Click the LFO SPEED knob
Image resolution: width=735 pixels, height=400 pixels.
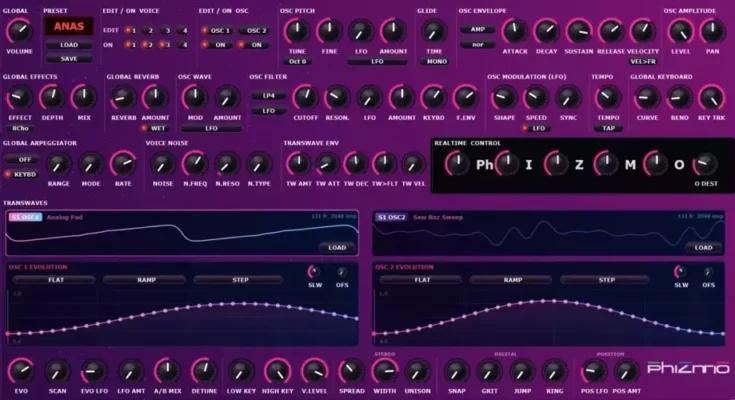tap(536, 98)
